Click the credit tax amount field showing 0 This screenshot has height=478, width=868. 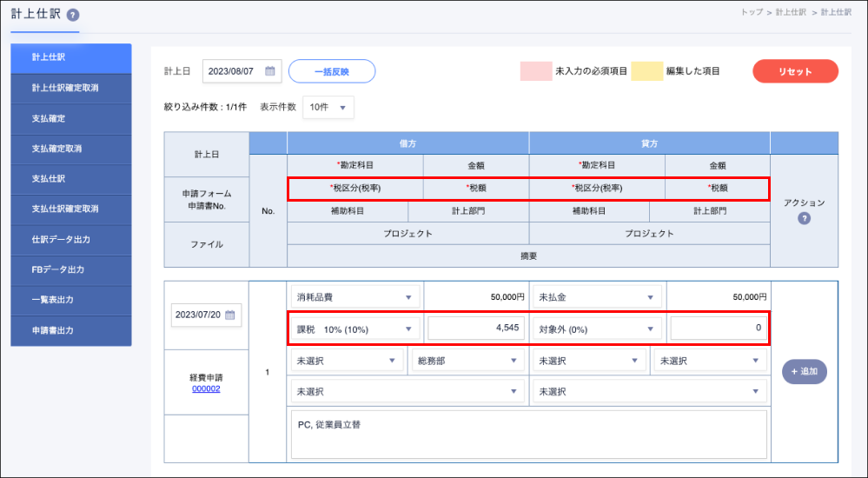(x=718, y=328)
